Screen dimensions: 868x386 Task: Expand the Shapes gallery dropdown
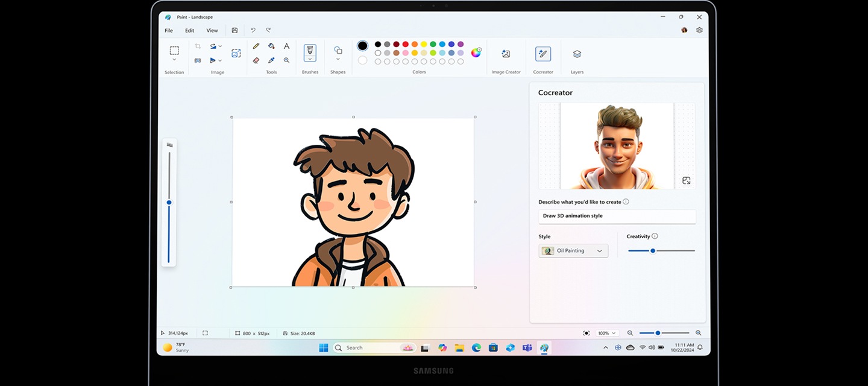point(338,59)
